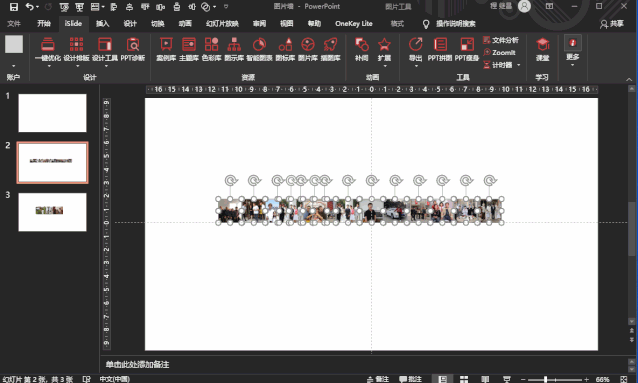Expand the 更多 dropdown arrow
Screen dimensions: 638x383
tap(572, 65)
